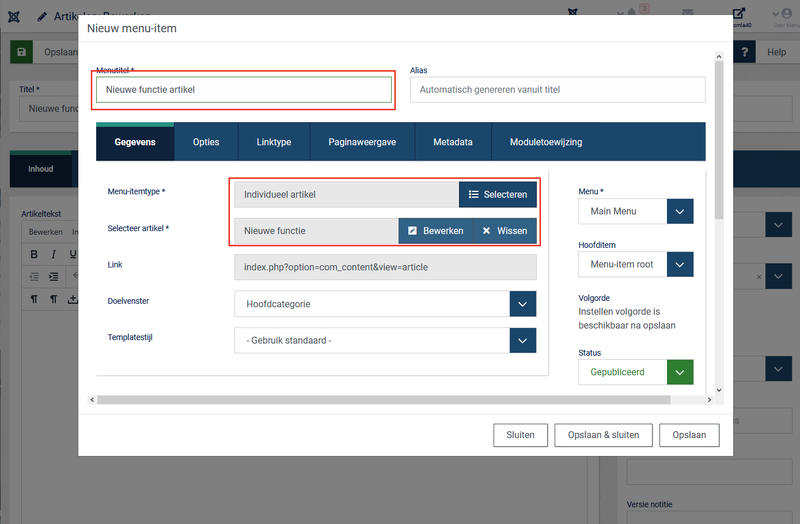Image resolution: width=800 pixels, height=524 pixels.
Task: Open the Templatestijl dropdown
Action: click(x=522, y=341)
